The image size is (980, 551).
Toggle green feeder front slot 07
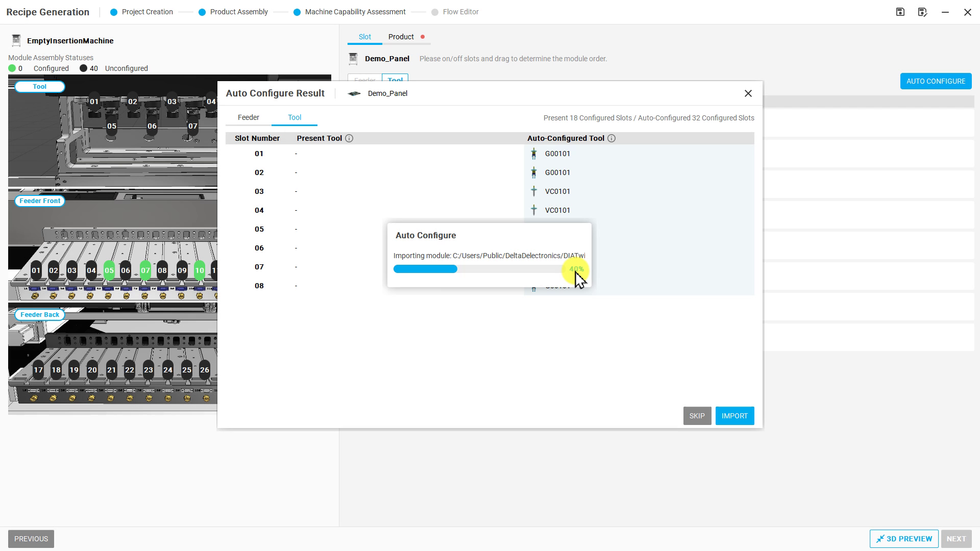pyautogui.click(x=145, y=271)
